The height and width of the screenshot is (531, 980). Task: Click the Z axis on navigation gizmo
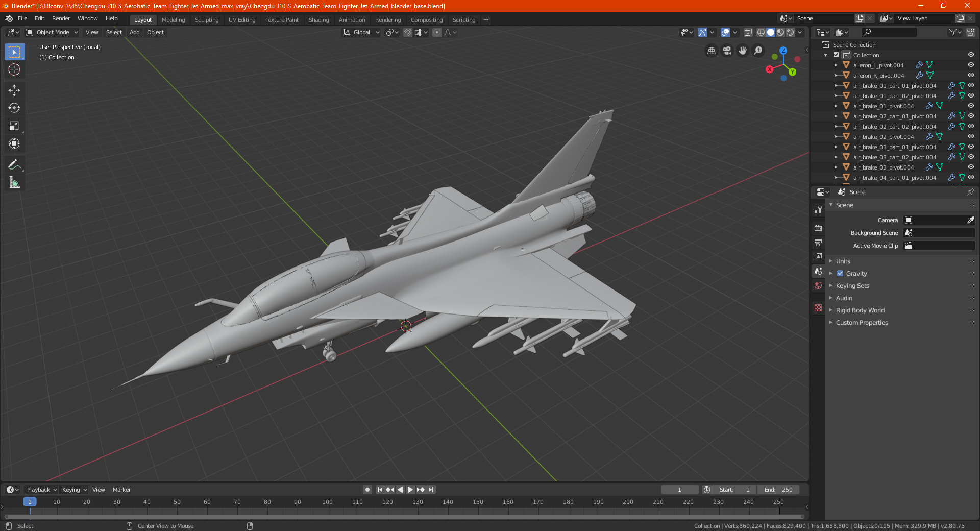point(783,51)
